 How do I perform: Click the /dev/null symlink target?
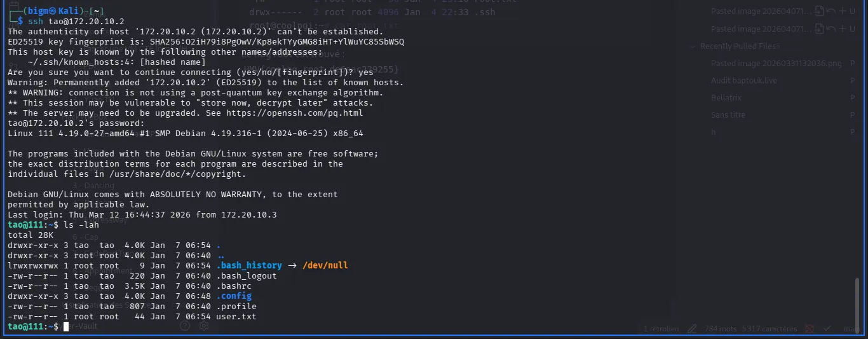click(325, 265)
